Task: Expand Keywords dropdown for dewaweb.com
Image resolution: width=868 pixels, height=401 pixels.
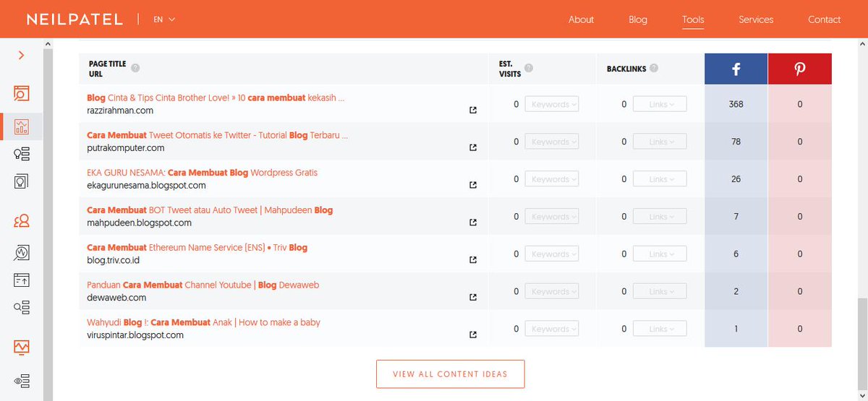Action: pyautogui.click(x=552, y=291)
